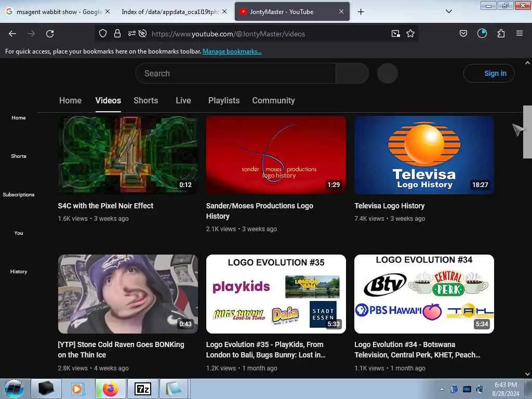Close the Index of /data tab
532x399 pixels.
coord(224,11)
